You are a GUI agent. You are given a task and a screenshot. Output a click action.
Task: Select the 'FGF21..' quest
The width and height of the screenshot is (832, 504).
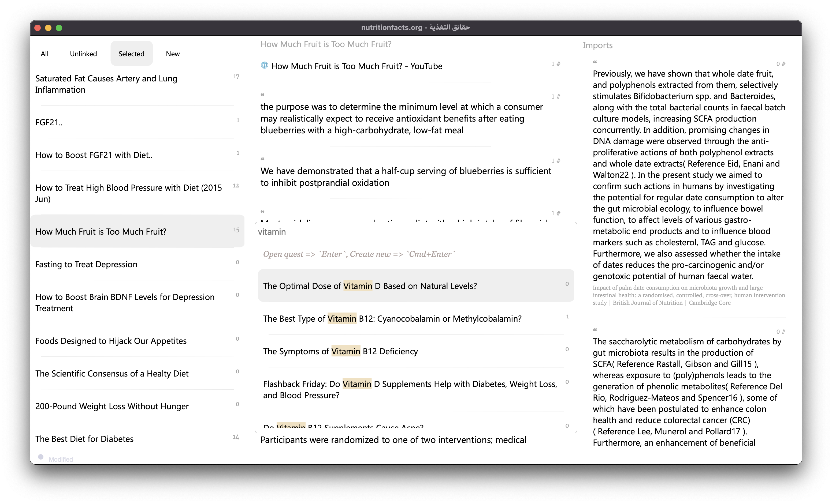(137, 122)
